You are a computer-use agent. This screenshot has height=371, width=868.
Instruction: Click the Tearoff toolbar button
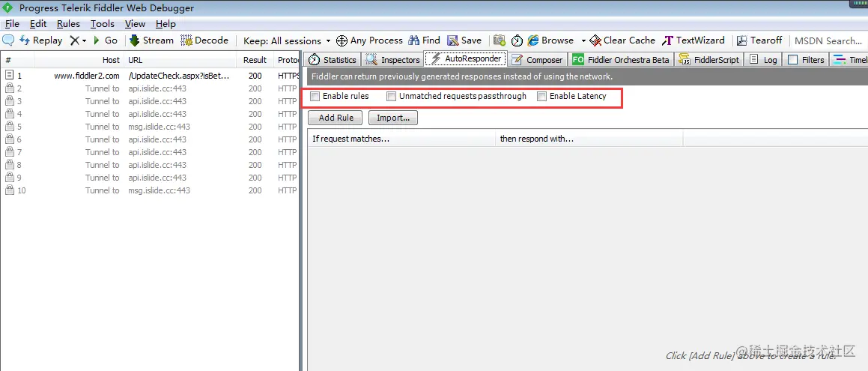[x=759, y=40]
